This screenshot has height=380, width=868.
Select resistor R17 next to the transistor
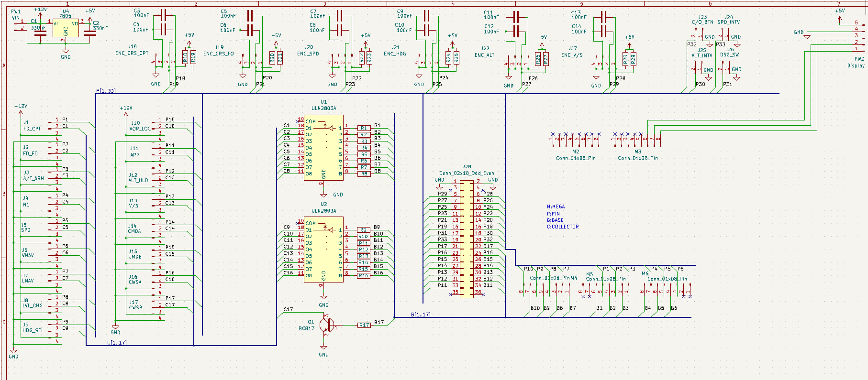click(x=364, y=325)
